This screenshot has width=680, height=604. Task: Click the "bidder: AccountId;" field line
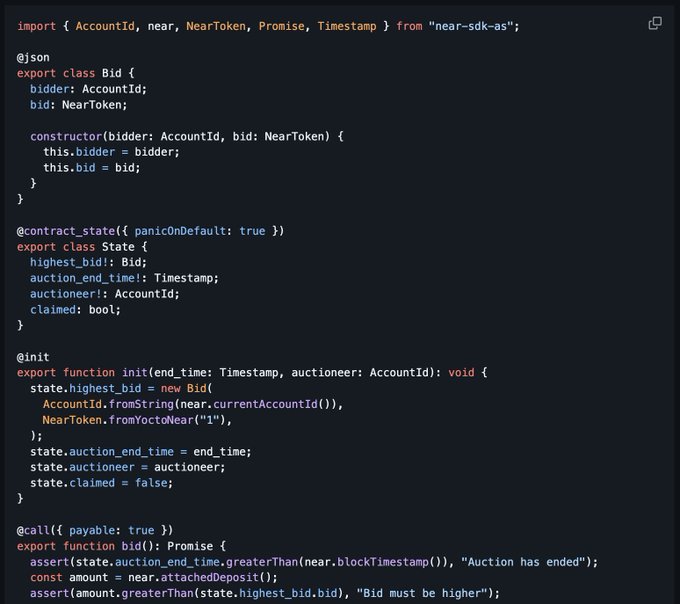(88, 89)
